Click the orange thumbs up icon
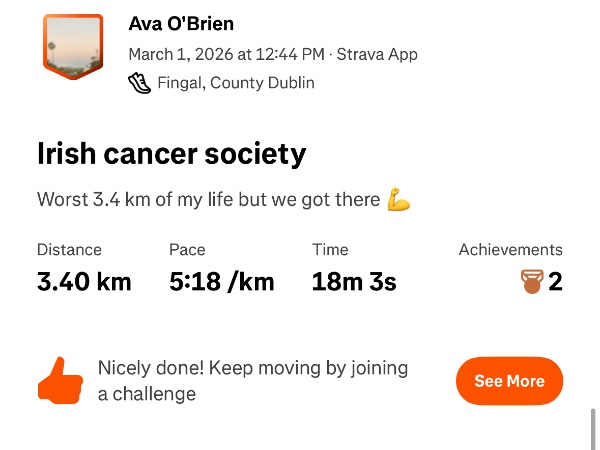The image size is (600, 450). pyautogui.click(x=59, y=380)
